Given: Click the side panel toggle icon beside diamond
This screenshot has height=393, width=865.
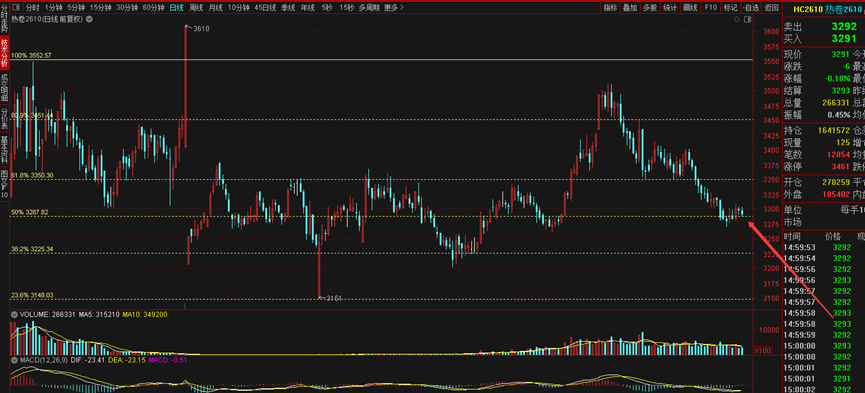Looking at the screenshot, I should 747,19.
